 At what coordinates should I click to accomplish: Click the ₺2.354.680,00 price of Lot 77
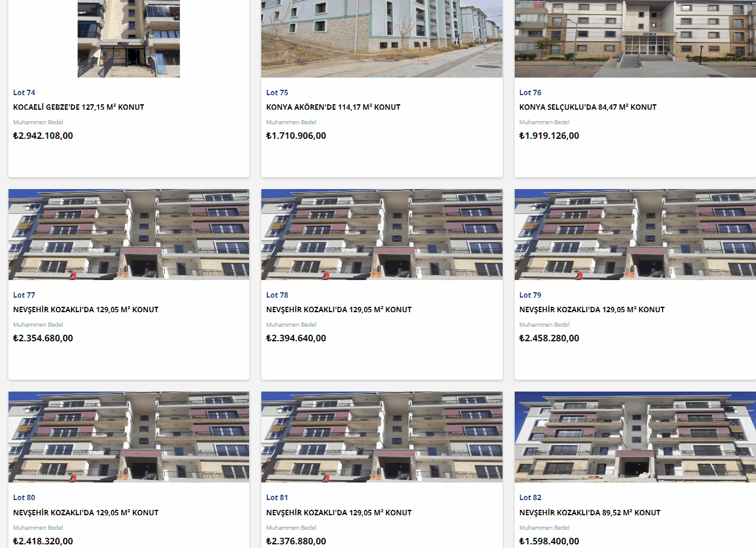click(43, 338)
